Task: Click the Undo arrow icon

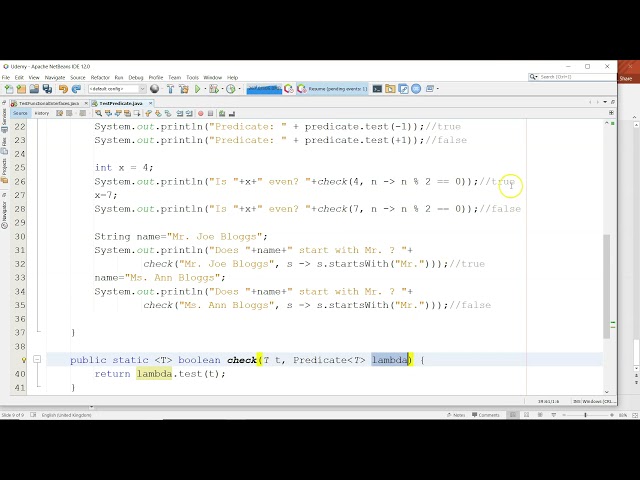Action: point(63,89)
